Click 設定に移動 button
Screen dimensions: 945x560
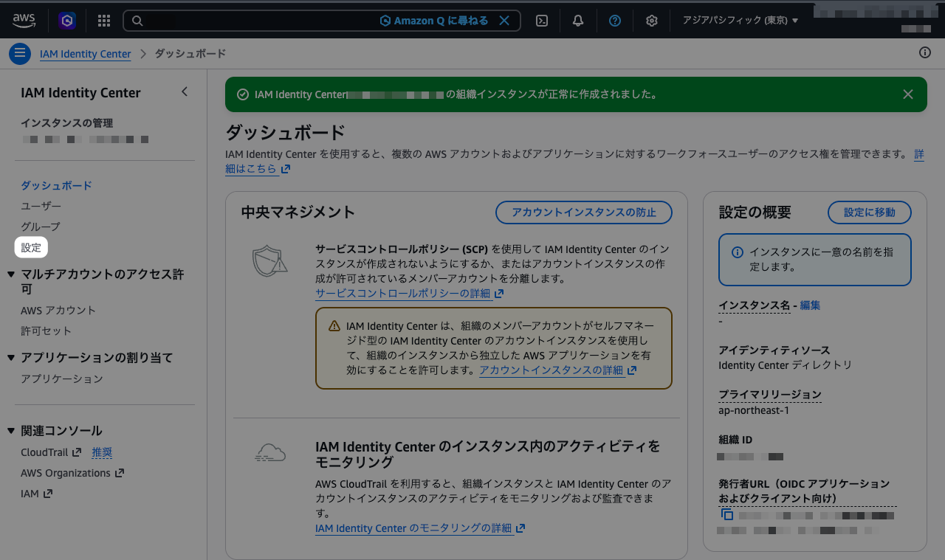[870, 212]
